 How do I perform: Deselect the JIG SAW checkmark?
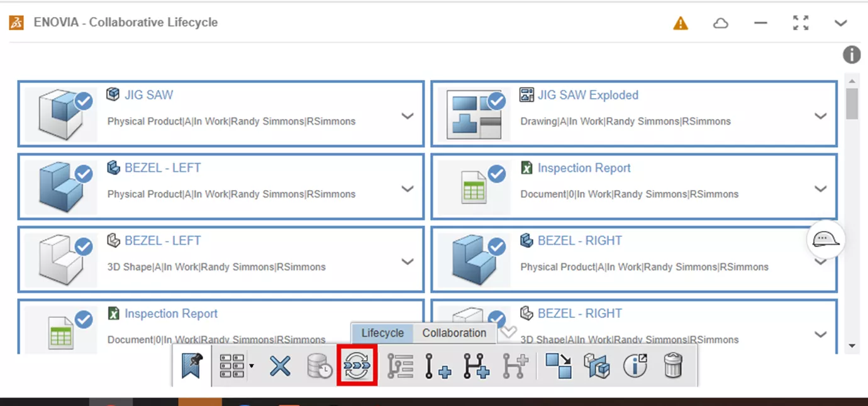pos(84,101)
